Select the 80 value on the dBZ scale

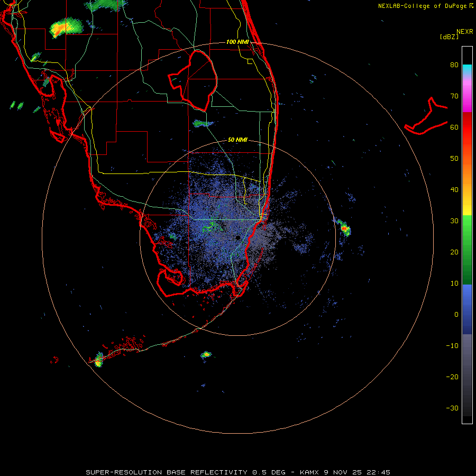pos(454,65)
